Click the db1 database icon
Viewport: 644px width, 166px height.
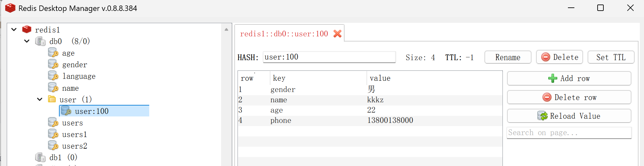[x=40, y=157]
